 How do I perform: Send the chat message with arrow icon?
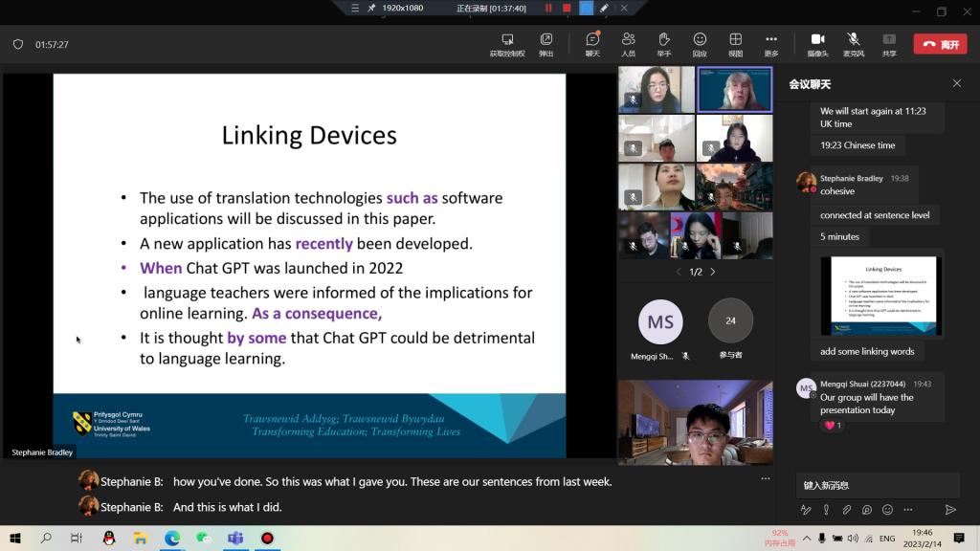pos(950,510)
